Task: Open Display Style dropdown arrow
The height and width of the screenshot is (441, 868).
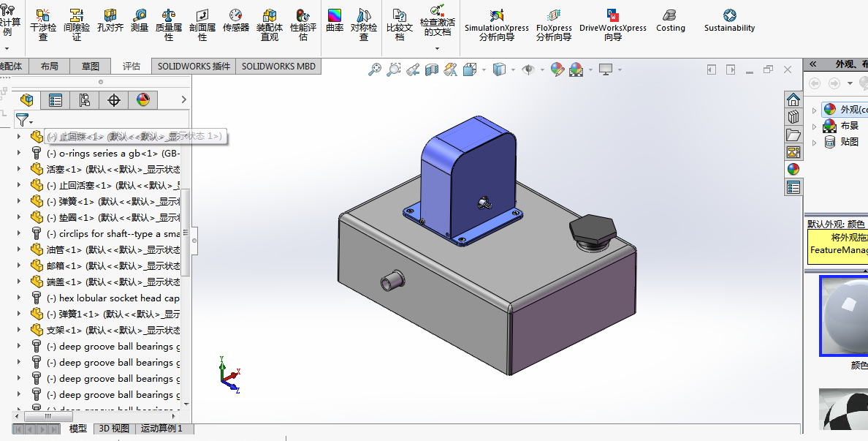Action: click(513, 69)
